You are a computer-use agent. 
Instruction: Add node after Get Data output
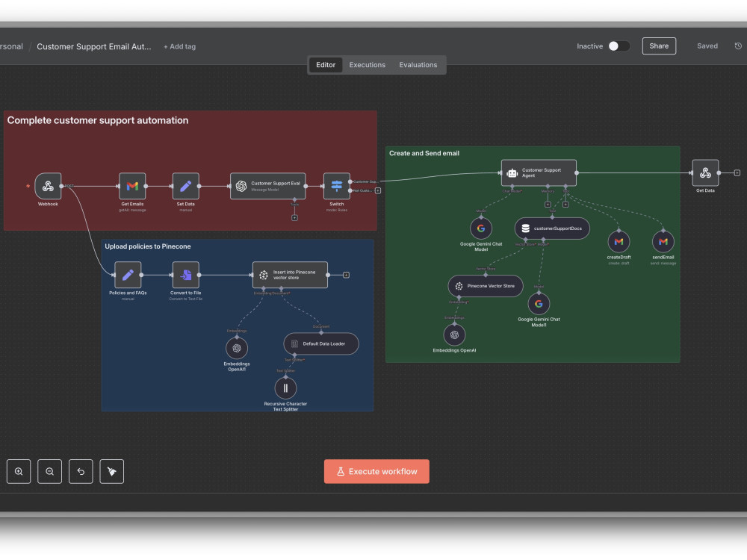(737, 173)
